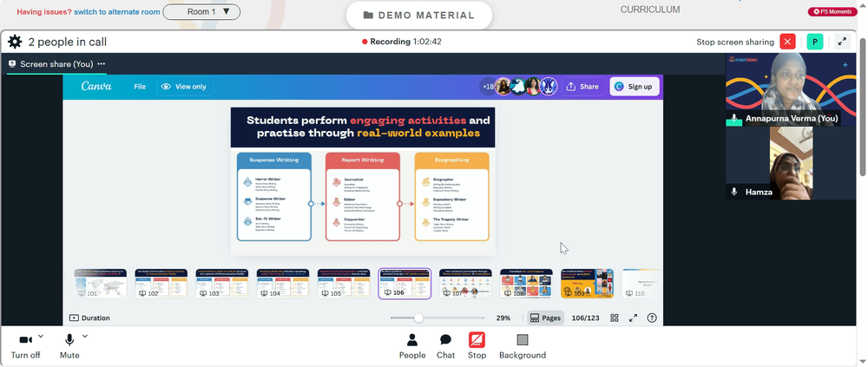Open Screen share tab options ellipsis
This screenshot has width=868, height=367.
tap(102, 63)
